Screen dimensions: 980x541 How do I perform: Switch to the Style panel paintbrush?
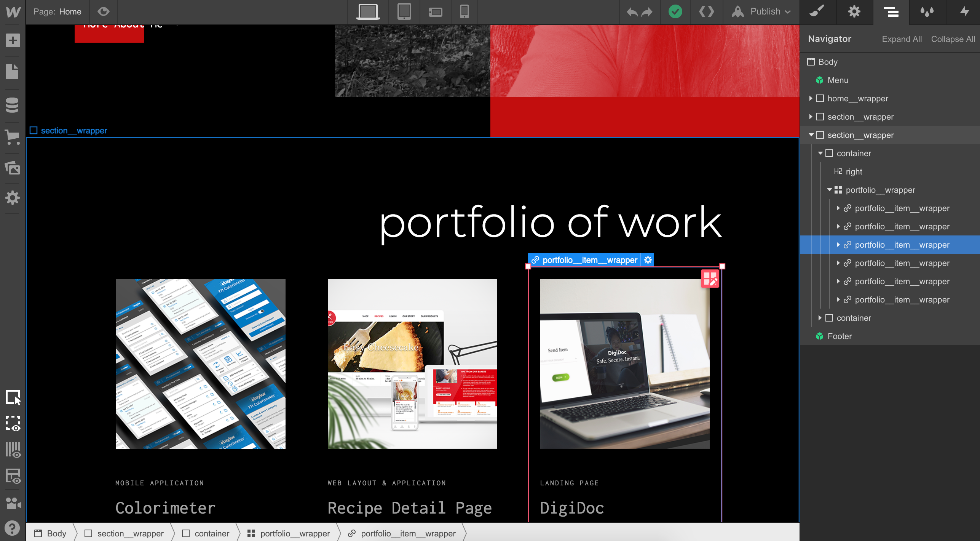click(817, 12)
